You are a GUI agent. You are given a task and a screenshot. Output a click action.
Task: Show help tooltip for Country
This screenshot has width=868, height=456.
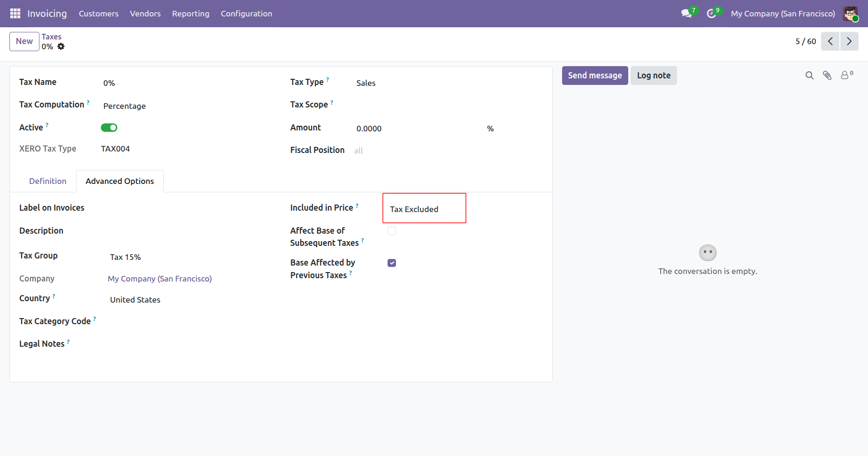click(54, 296)
